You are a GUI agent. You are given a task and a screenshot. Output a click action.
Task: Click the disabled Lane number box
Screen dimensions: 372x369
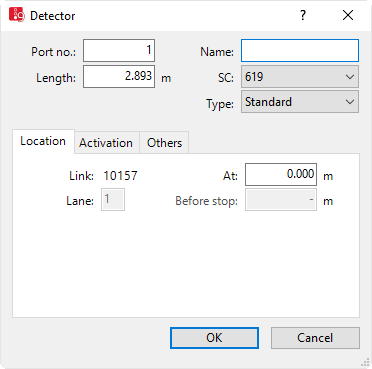pyautogui.click(x=113, y=200)
